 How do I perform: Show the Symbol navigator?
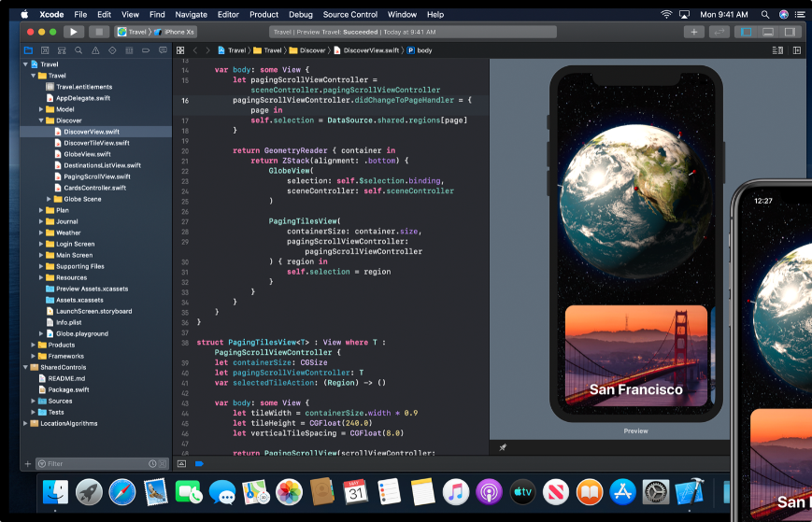pos(62,50)
